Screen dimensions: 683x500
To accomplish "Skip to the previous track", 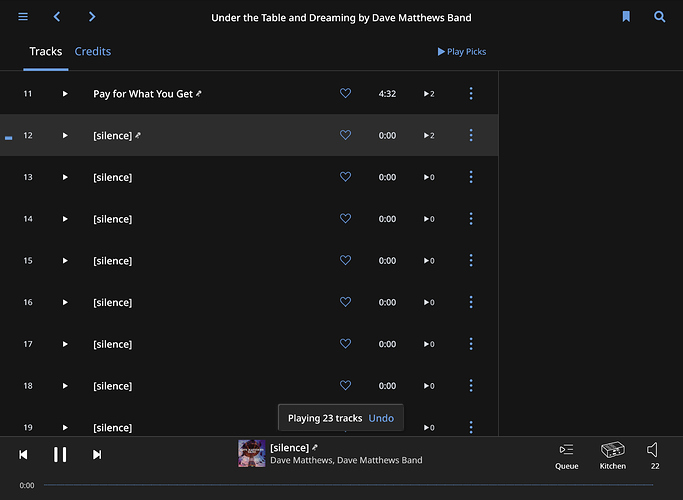I will [23, 455].
